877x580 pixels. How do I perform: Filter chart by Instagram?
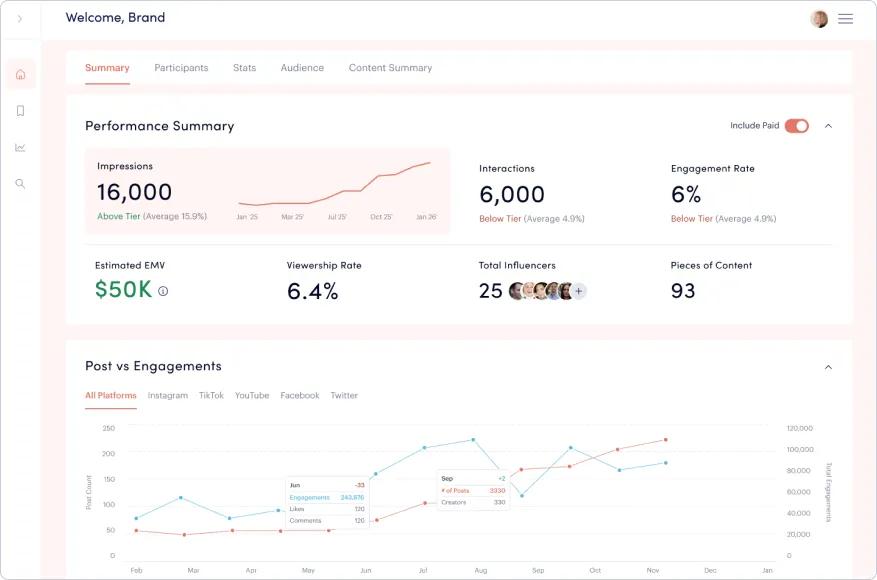pos(168,395)
